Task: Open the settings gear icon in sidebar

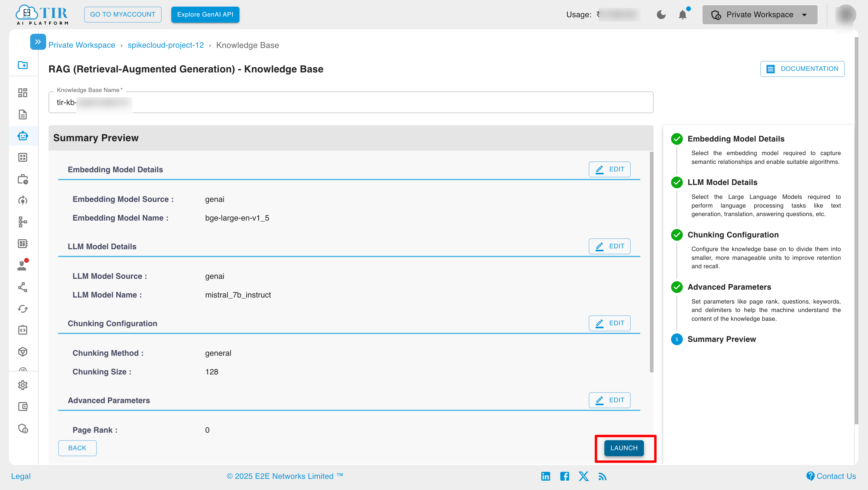Action: click(x=23, y=385)
